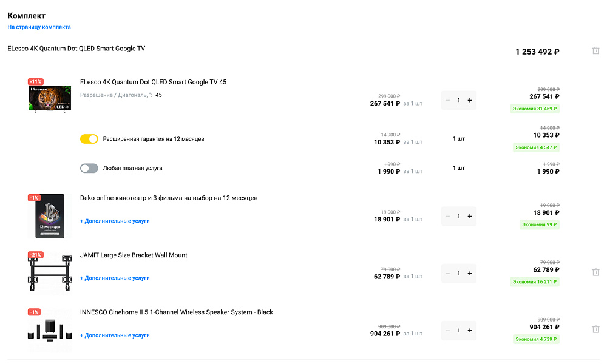
Task: Remove JAMIT Wall Mount via trash icon
Action: 595,272
